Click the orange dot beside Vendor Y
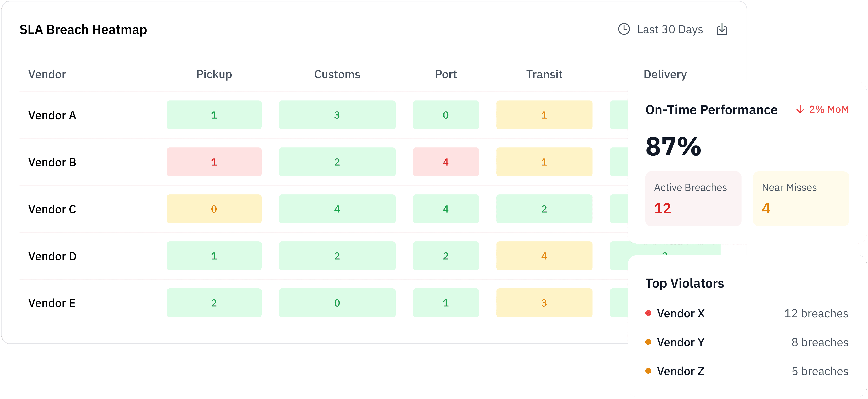This screenshot has width=868, height=399. 648,342
